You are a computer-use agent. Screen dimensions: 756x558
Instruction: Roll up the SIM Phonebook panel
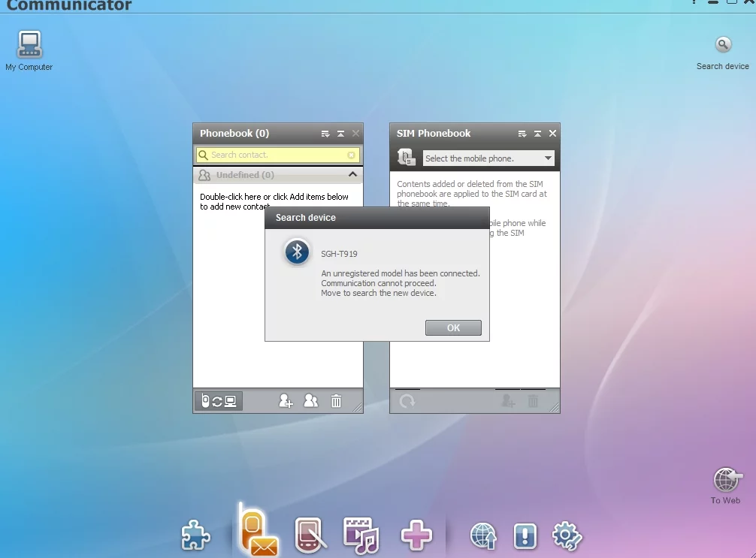pyautogui.click(x=537, y=134)
